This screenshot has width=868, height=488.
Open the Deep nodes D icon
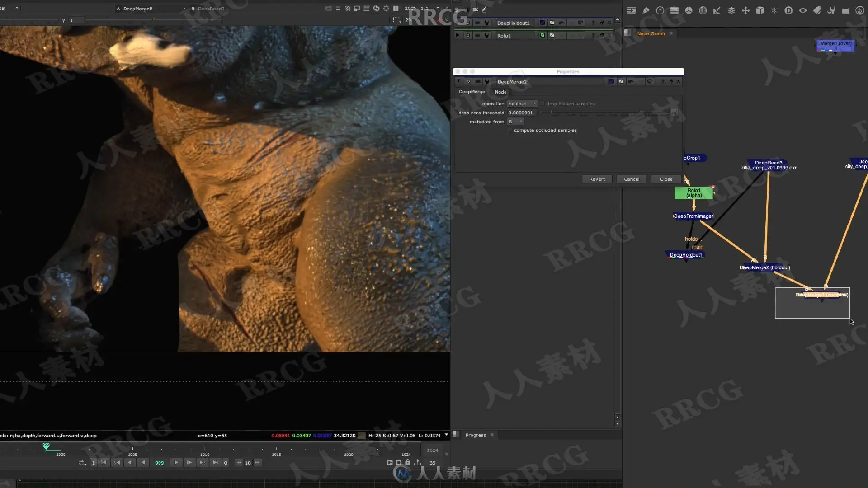click(788, 10)
